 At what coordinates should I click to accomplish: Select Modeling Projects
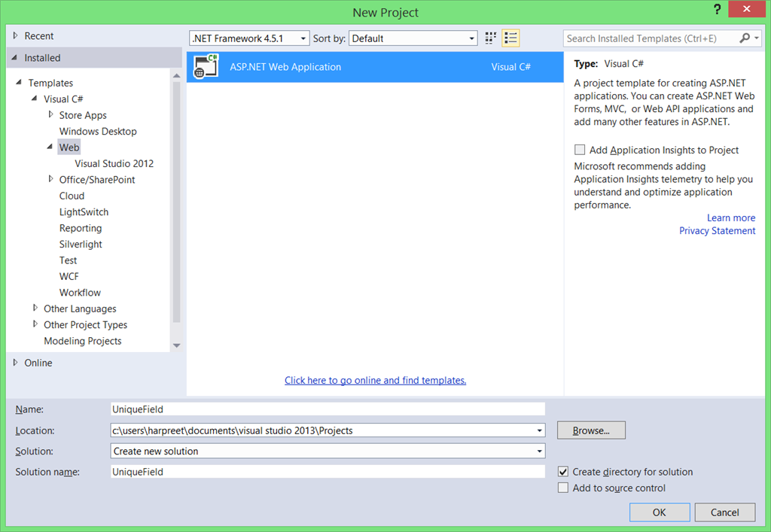[83, 341]
